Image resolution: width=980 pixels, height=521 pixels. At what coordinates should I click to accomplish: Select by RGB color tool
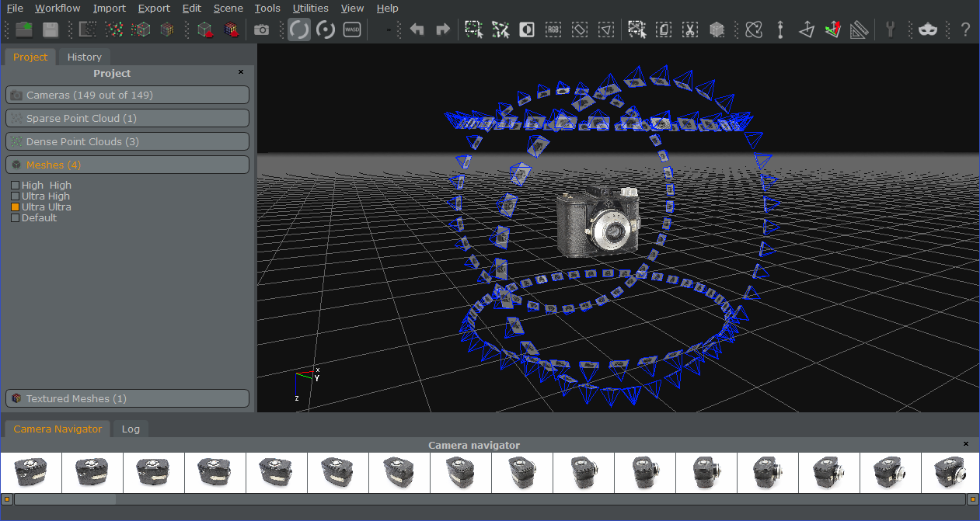553,30
